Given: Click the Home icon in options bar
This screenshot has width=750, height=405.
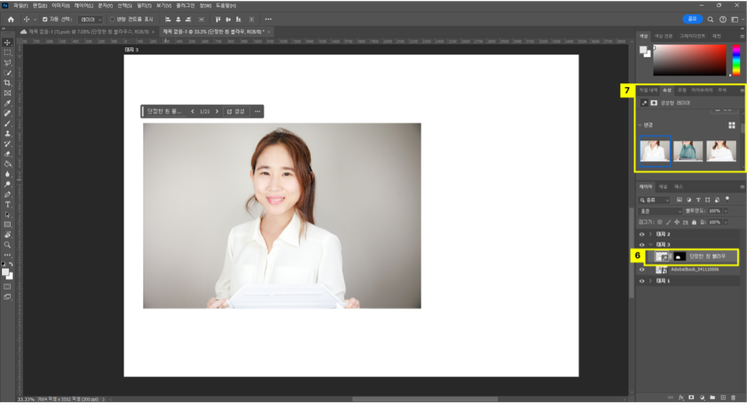Looking at the screenshot, I should pyautogui.click(x=9, y=19).
